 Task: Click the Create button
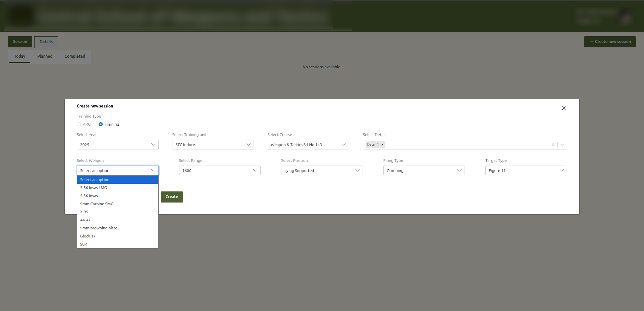172,197
